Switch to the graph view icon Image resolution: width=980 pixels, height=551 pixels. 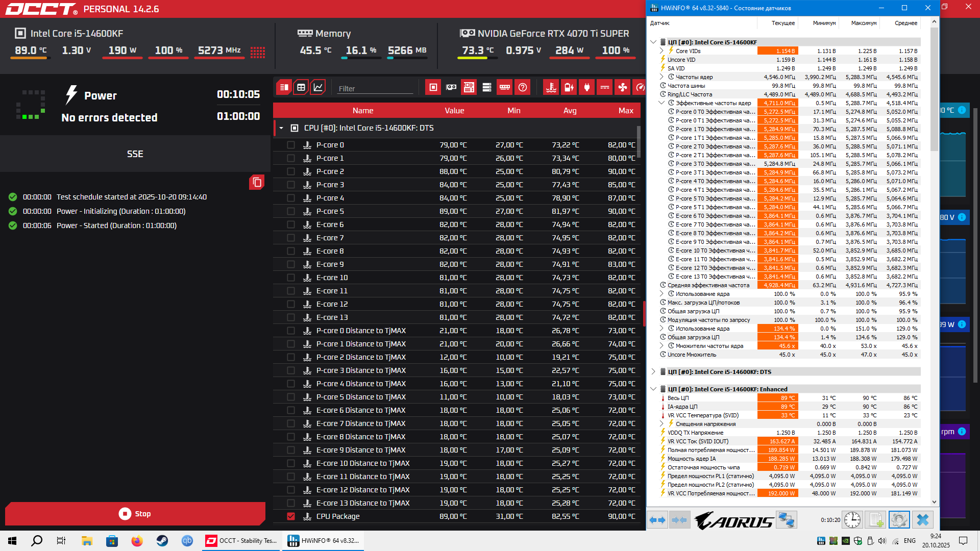click(x=317, y=87)
